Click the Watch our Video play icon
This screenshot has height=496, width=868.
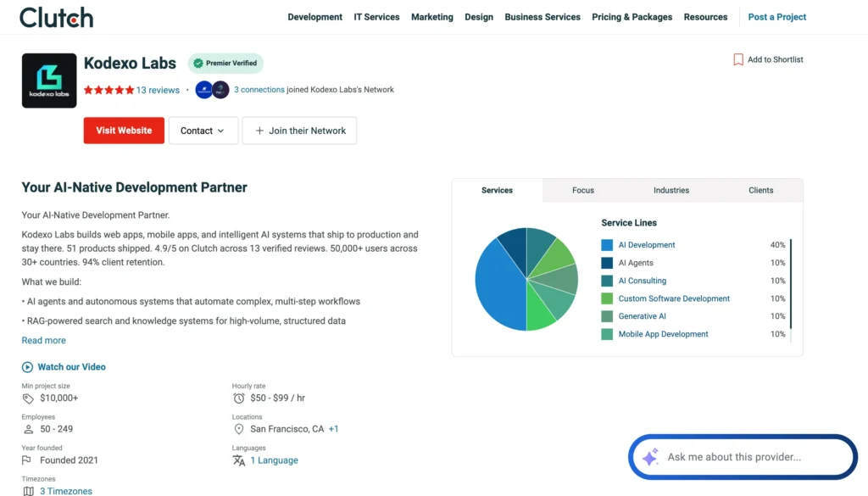click(29, 366)
